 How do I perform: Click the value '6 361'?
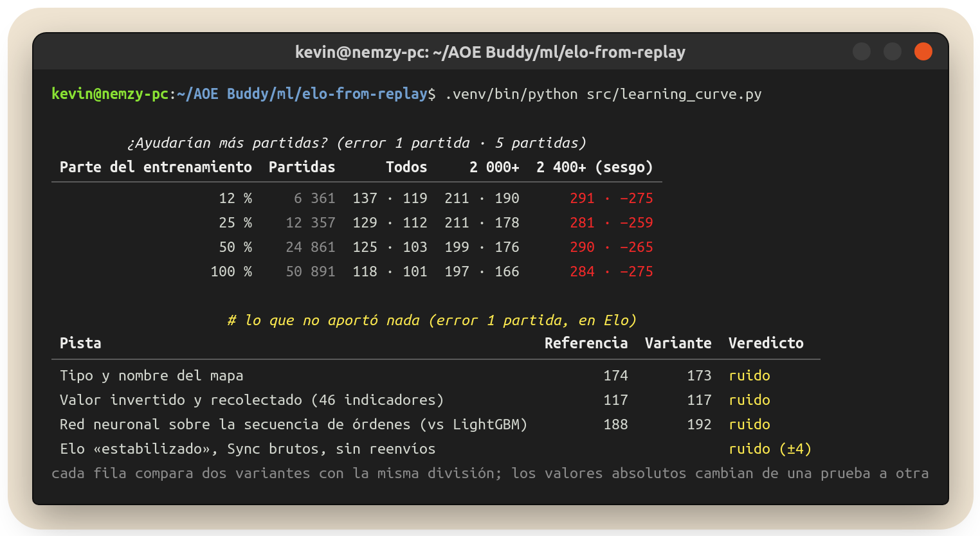tap(314, 198)
